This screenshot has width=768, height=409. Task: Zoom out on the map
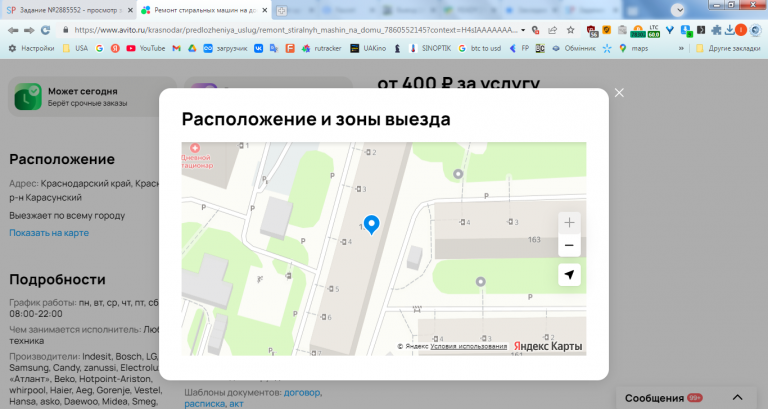coord(569,245)
